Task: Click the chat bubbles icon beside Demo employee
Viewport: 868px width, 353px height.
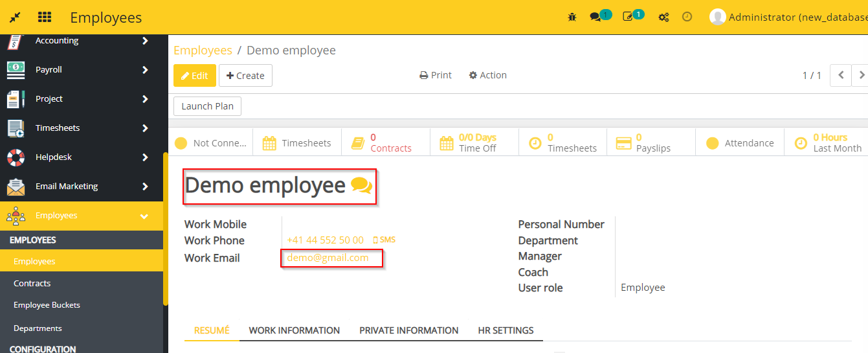Action: click(x=361, y=187)
